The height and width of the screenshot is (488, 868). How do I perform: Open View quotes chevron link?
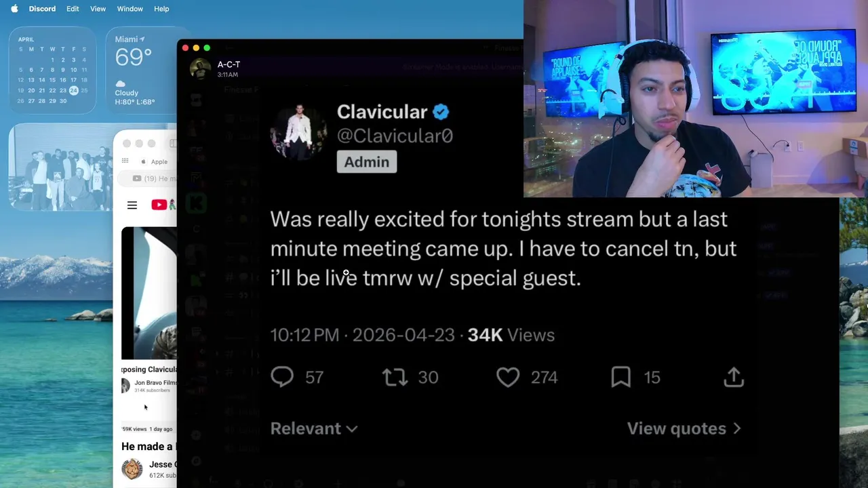[684, 428]
